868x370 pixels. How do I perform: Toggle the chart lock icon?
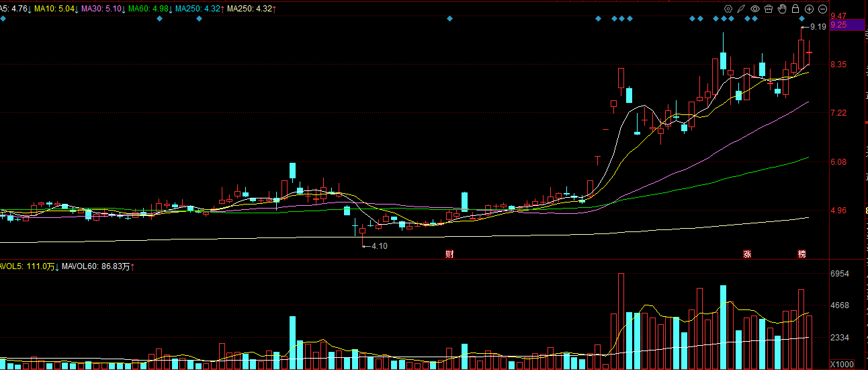(x=795, y=9)
